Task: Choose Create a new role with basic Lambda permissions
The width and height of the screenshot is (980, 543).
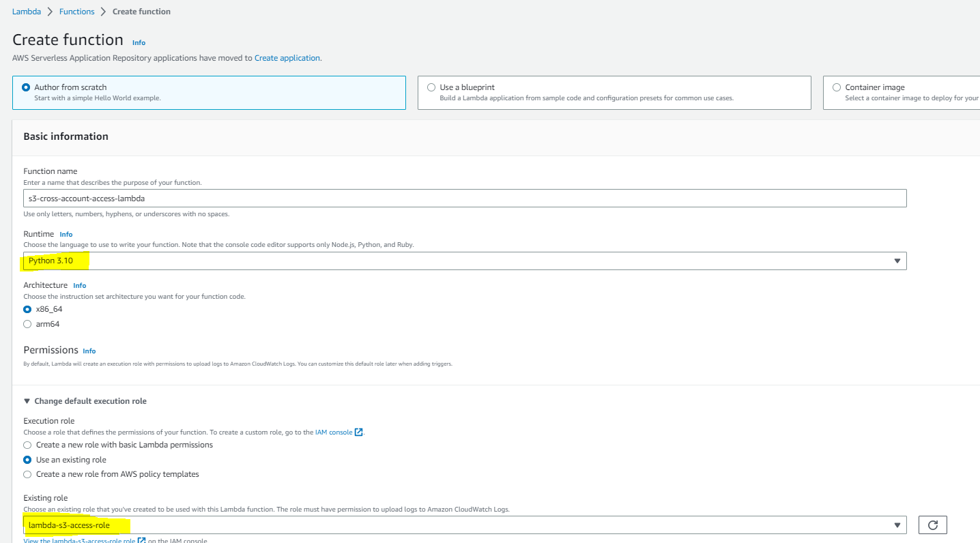Action: tap(27, 445)
